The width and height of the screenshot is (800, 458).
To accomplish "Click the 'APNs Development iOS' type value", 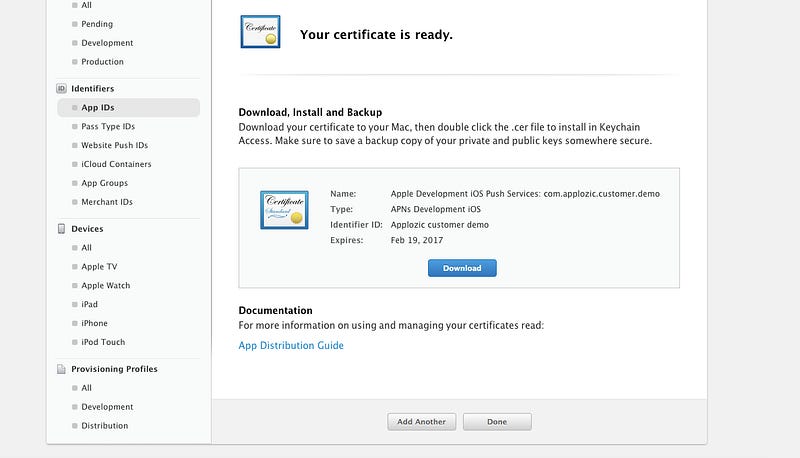I will tap(436, 209).
